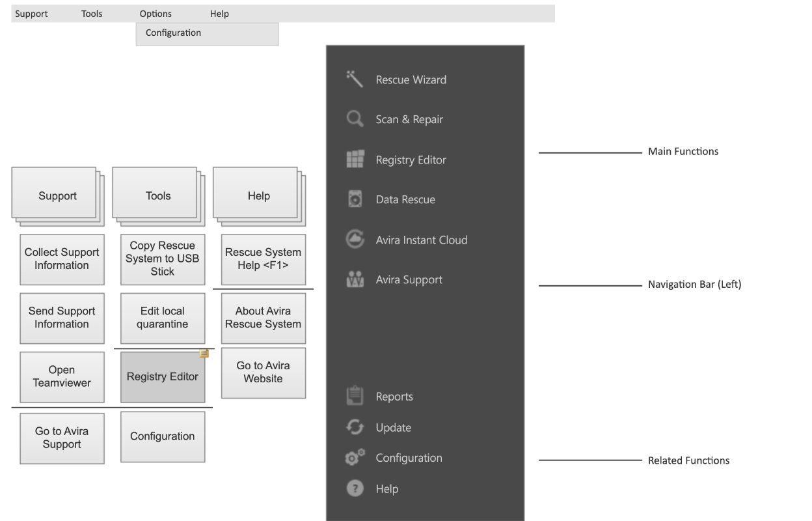Open the Tools menu in menu bar
Image resolution: width=812 pixels, height=521 pixels.
pyautogui.click(x=92, y=14)
